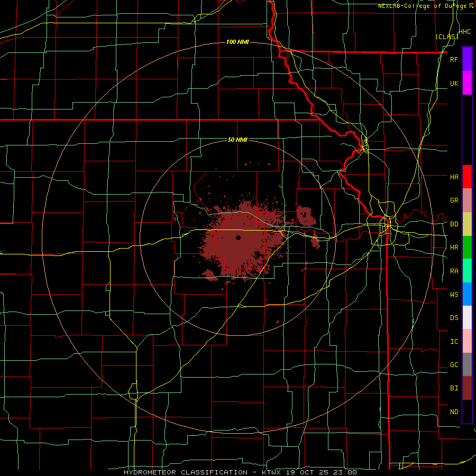Viewport: 476px width, 476px height.
Task: Click the blue WS legend swatch
Action: coord(467,294)
